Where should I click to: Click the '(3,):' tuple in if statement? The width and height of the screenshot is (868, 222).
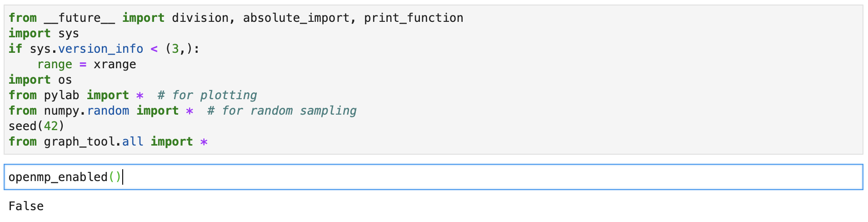click(x=182, y=49)
